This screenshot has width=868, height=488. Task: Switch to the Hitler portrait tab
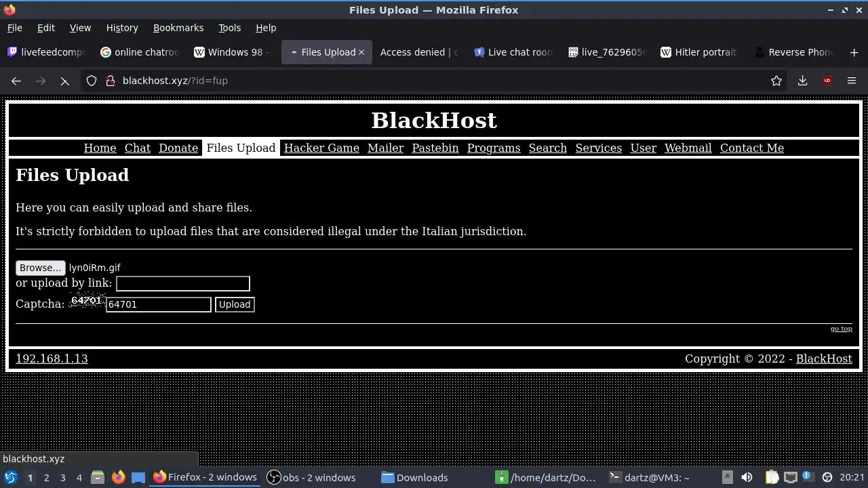click(699, 52)
